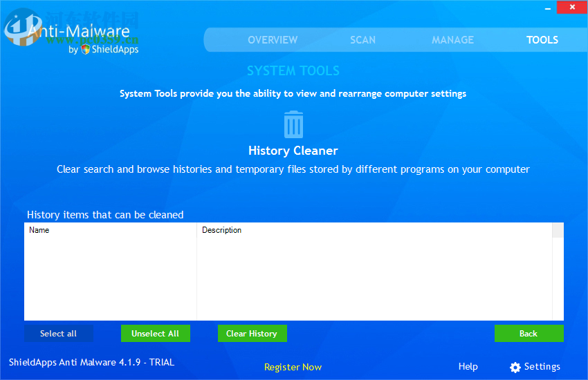Screen dimensions: 588x380
Task: Click the history list vertical scrollbar
Action: [558, 272]
